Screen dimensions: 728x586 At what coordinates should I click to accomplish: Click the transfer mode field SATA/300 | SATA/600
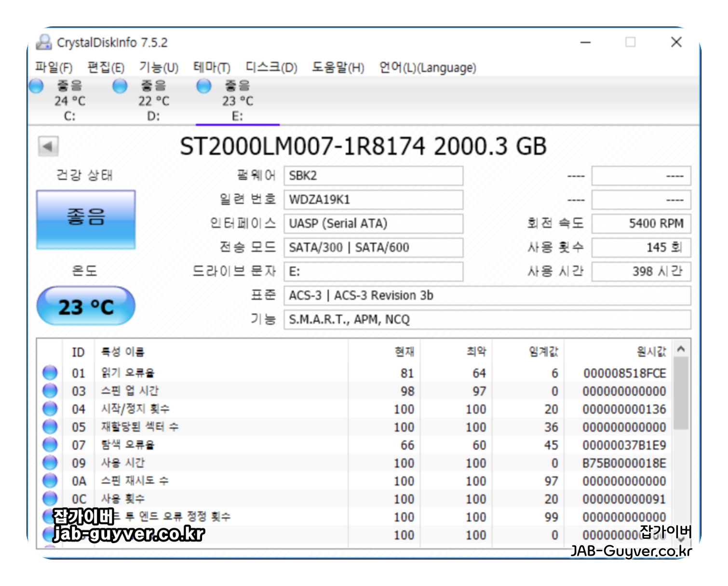click(374, 248)
